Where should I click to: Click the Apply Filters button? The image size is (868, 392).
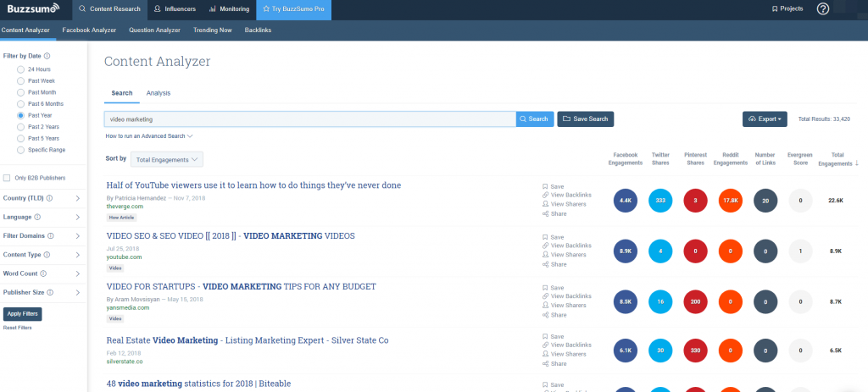pyautogui.click(x=23, y=314)
